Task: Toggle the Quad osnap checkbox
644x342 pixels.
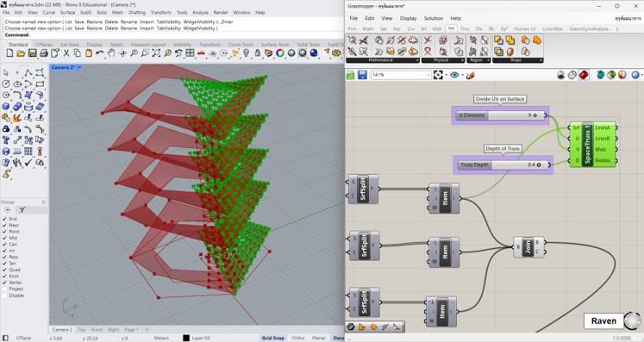Action: (x=4, y=270)
